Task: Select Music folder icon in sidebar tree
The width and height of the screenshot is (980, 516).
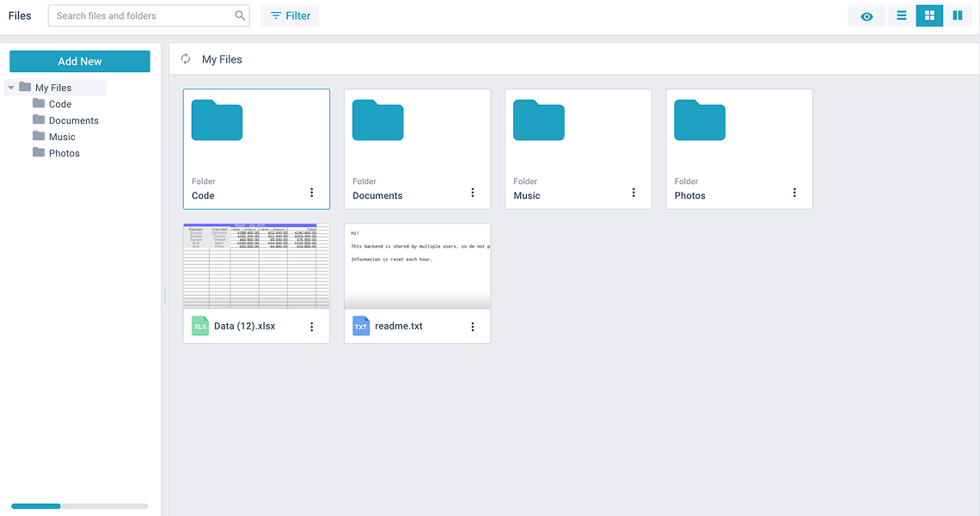Action: [39, 136]
